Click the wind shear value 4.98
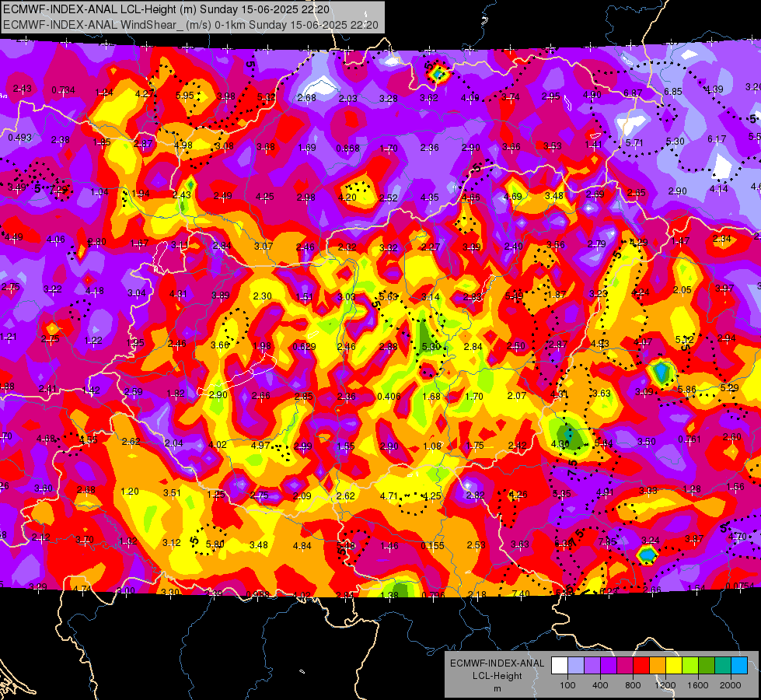 (x=183, y=145)
